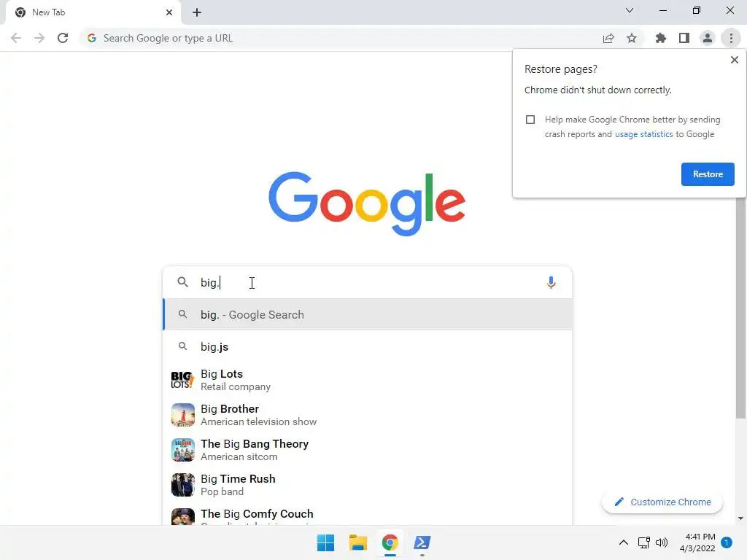This screenshot has height=560, width=747.
Task: Open the notification badge in tray
Action: tap(727, 542)
